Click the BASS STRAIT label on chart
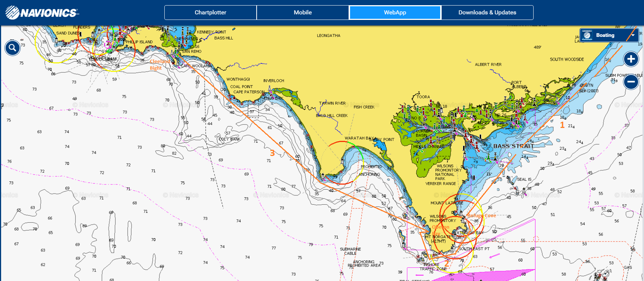 click(x=513, y=146)
